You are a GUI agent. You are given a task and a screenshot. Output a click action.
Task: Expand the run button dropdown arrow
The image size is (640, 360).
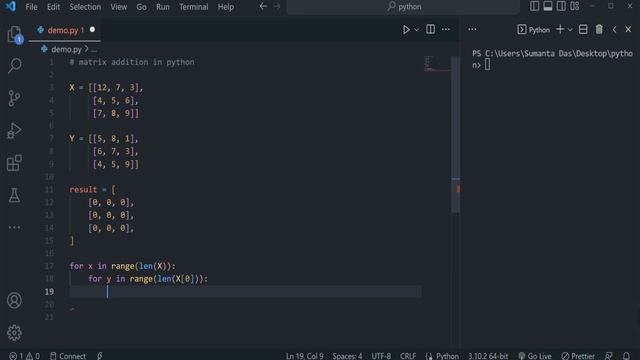point(416,29)
